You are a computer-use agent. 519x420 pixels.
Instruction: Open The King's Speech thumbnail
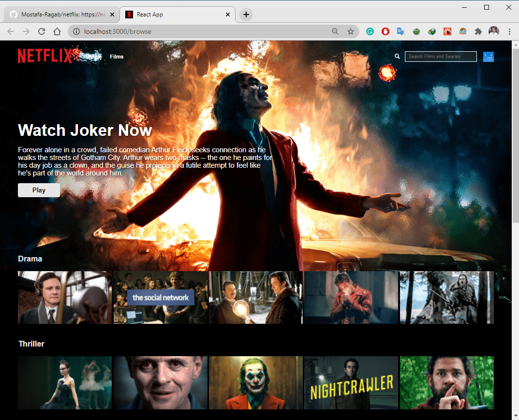[x=65, y=297]
